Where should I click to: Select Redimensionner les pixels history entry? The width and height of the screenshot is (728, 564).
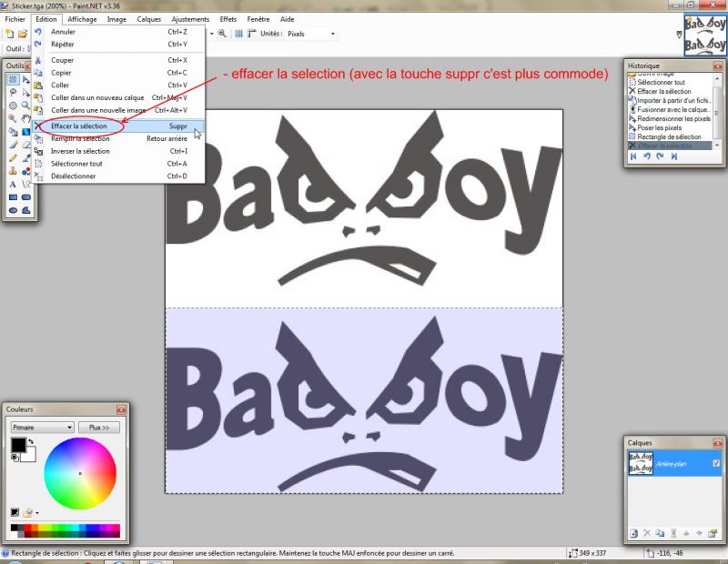pos(669,119)
